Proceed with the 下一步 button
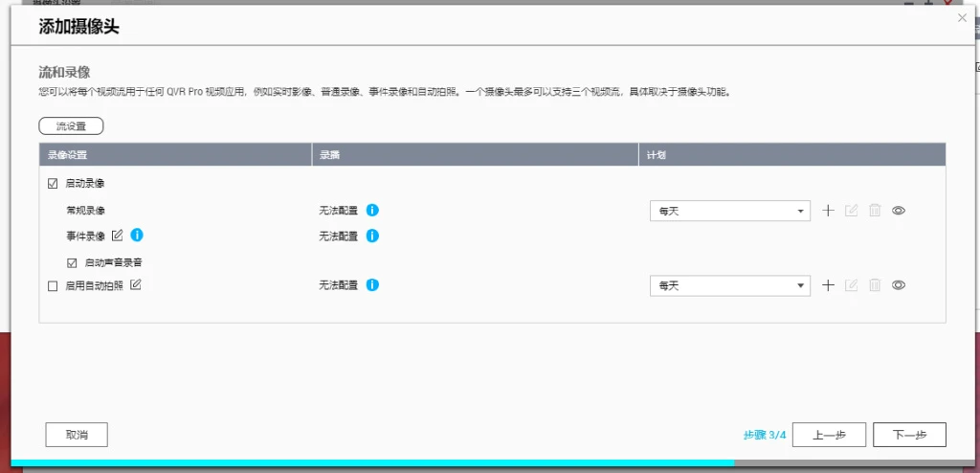 coord(909,435)
